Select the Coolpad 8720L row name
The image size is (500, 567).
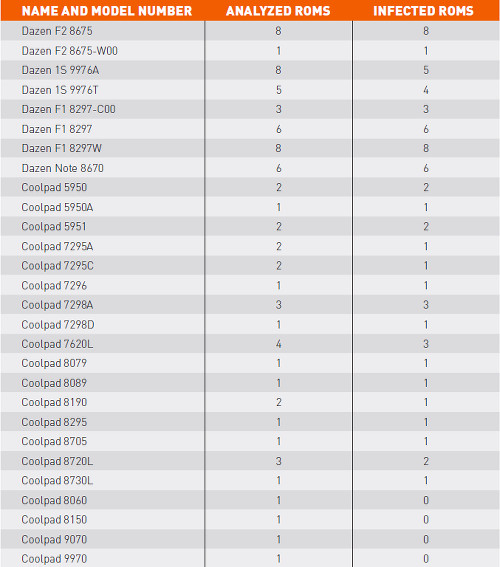(x=57, y=461)
